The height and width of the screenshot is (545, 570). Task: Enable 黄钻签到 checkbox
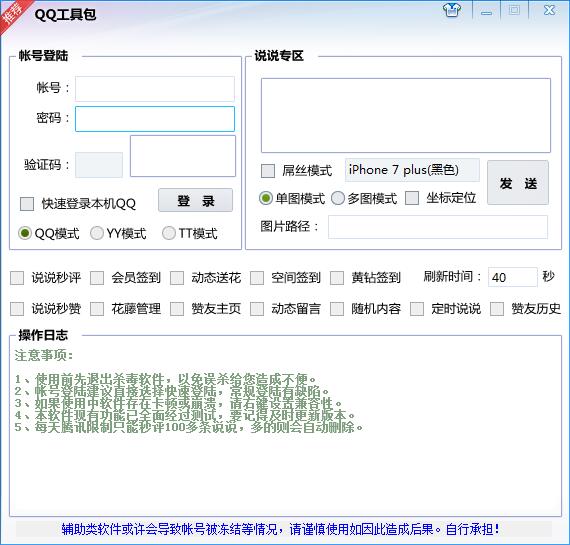337,278
